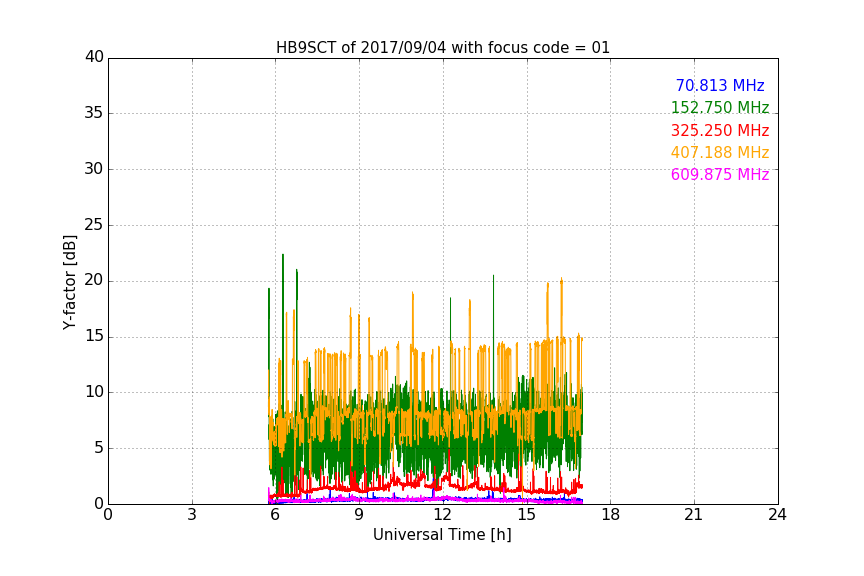Click the x-axis tick value 6

pyautogui.click(x=276, y=515)
